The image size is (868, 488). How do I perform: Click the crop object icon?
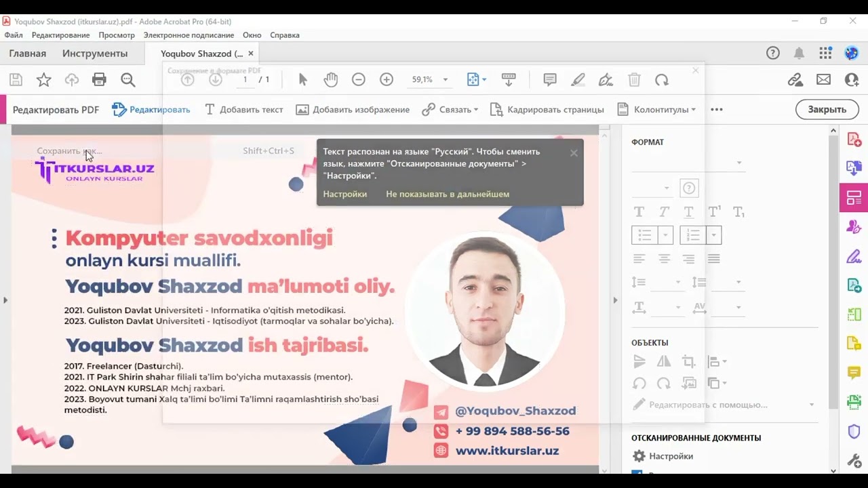tap(689, 362)
